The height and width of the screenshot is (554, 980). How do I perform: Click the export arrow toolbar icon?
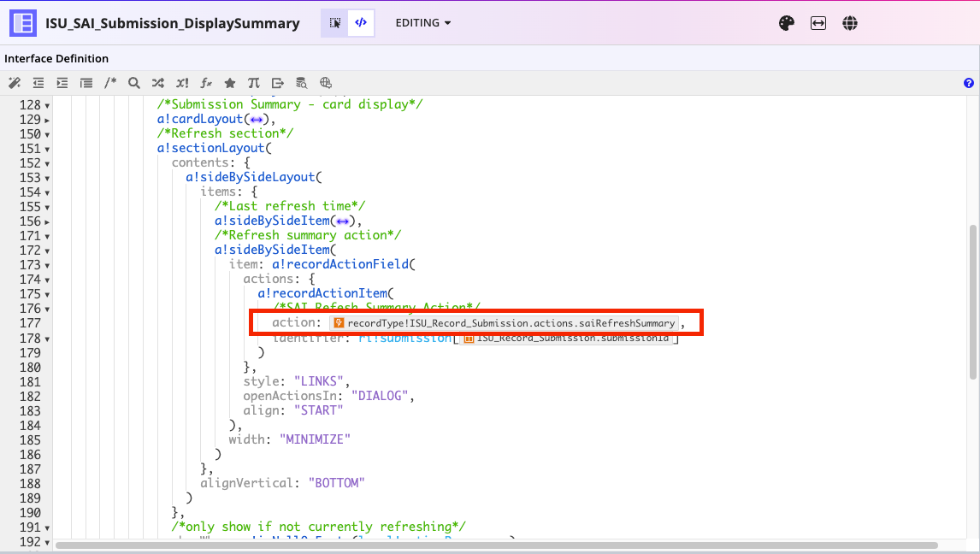[278, 82]
